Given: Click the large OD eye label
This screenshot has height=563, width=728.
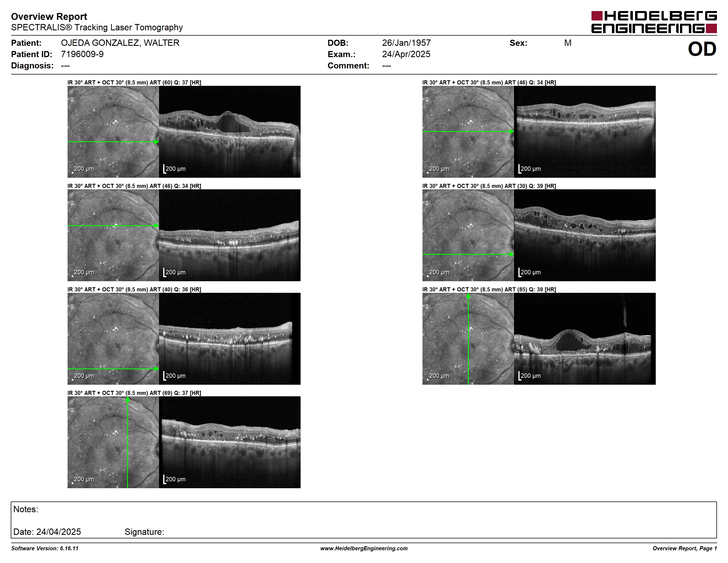Looking at the screenshot, I should click(x=702, y=49).
